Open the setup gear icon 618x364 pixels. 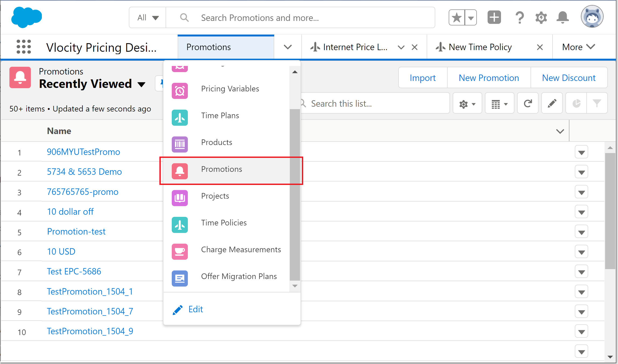pyautogui.click(x=541, y=18)
